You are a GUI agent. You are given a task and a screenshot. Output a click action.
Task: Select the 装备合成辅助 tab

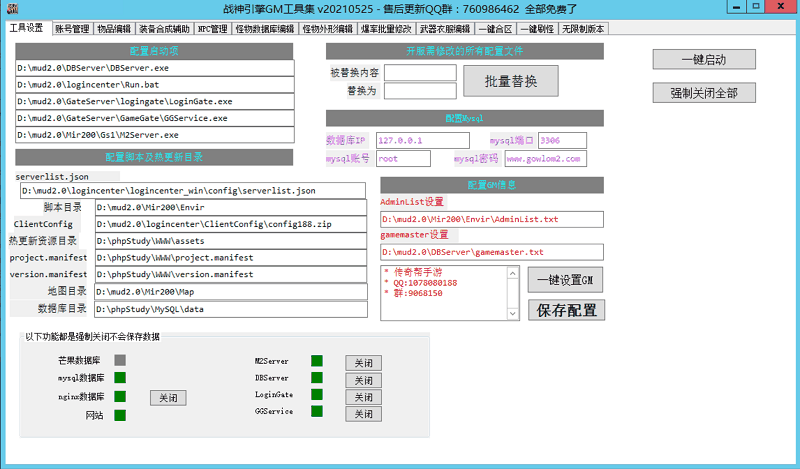[164, 29]
